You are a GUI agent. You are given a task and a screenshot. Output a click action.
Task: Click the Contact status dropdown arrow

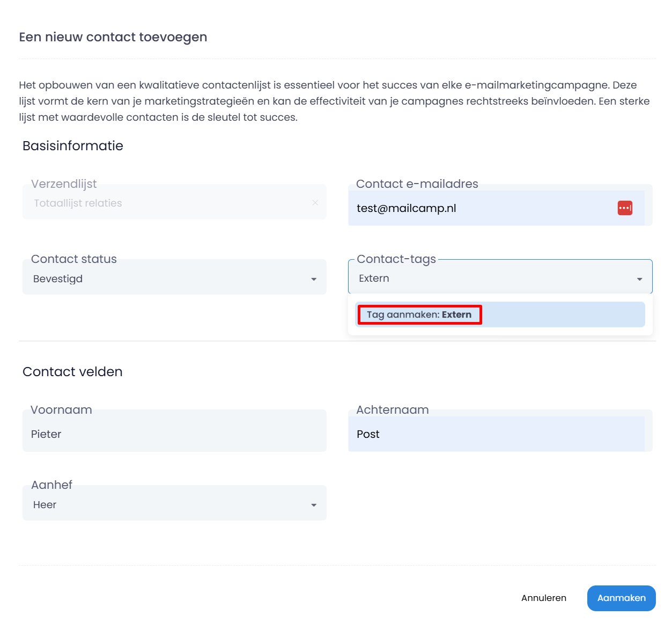click(314, 279)
